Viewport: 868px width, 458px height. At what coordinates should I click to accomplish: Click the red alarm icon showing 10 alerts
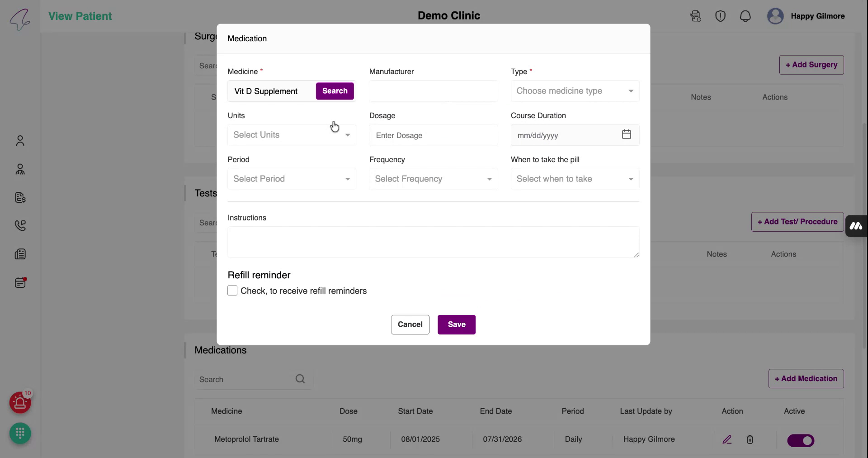pyautogui.click(x=20, y=402)
